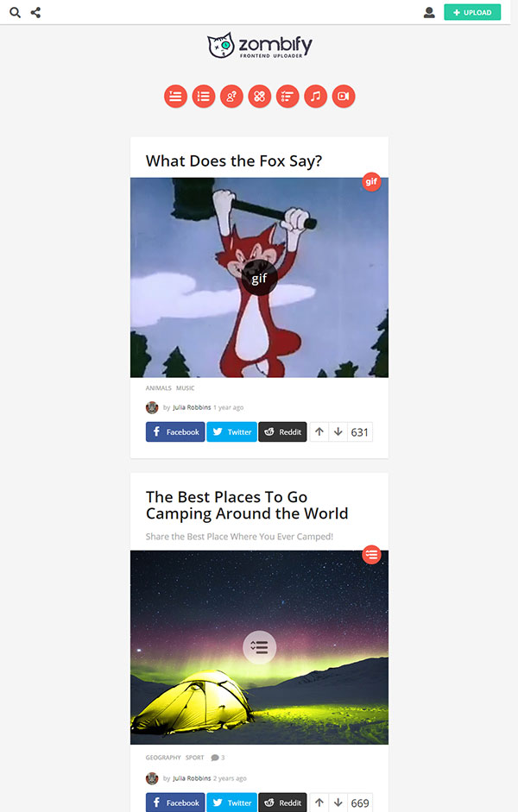Viewport: 518px width, 812px height.
Task: Downvote the fox post with down arrow
Action: pyautogui.click(x=338, y=432)
